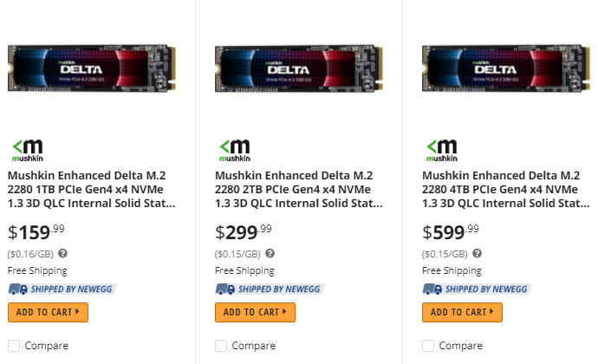Open the Mushkin Delta 4TB product title link
The width and height of the screenshot is (598, 364).
tap(505, 189)
